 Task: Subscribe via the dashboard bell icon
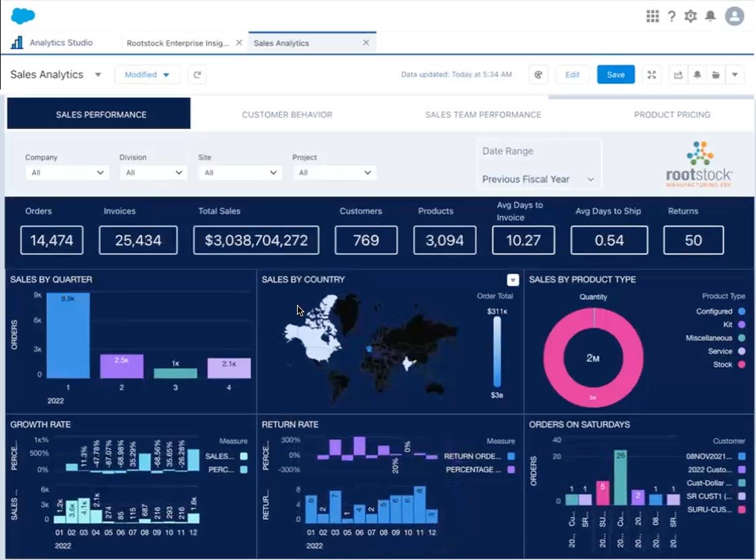pyautogui.click(x=698, y=75)
